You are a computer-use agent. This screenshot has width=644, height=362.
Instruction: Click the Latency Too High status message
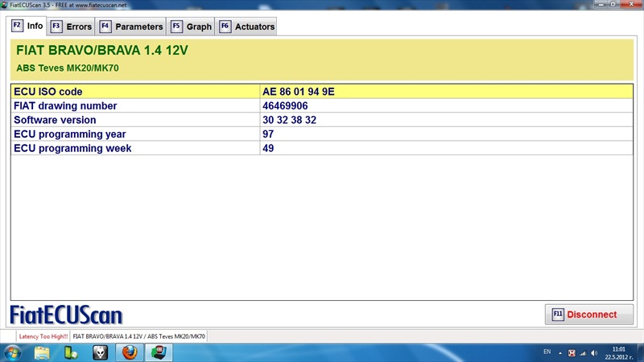pos(41,335)
